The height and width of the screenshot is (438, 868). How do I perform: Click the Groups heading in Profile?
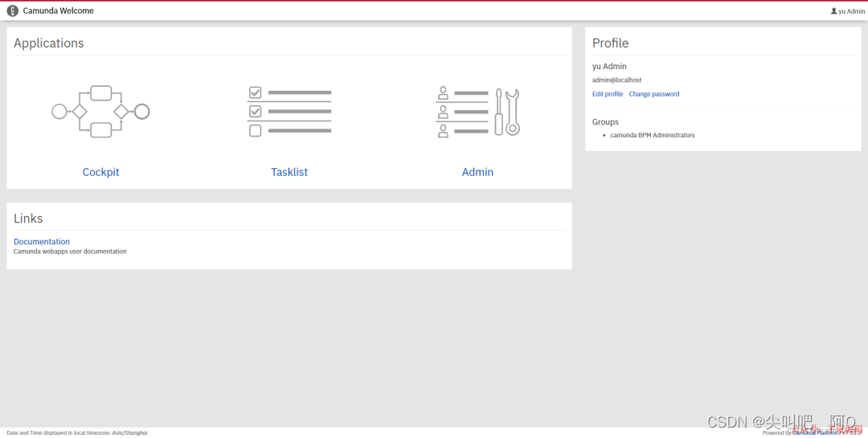tap(606, 122)
